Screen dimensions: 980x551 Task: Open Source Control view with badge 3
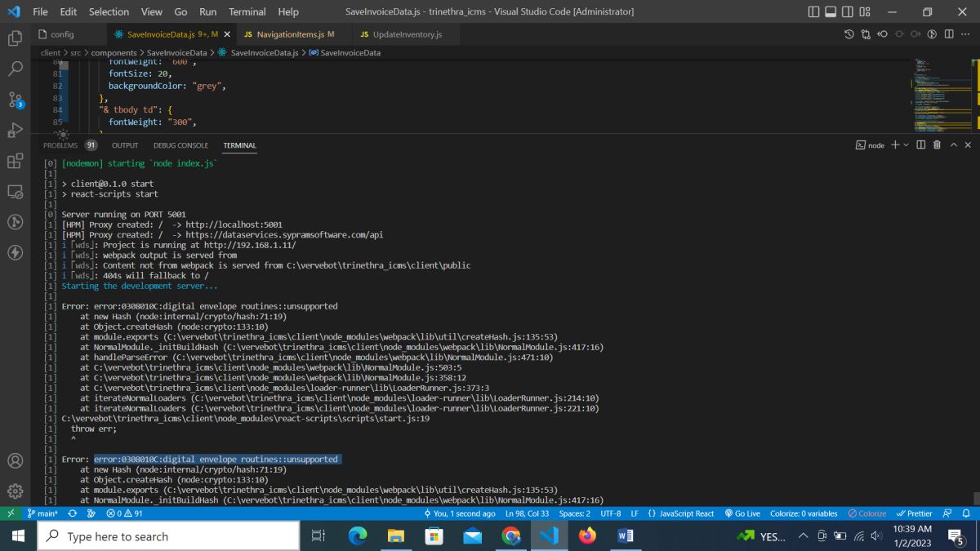pyautogui.click(x=15, y=100)
